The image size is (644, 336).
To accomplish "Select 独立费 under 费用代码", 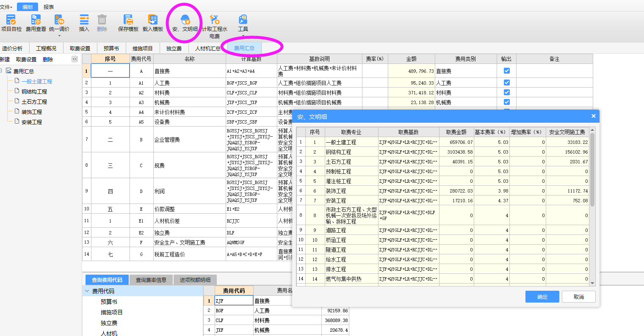I will tap(109, 323).
